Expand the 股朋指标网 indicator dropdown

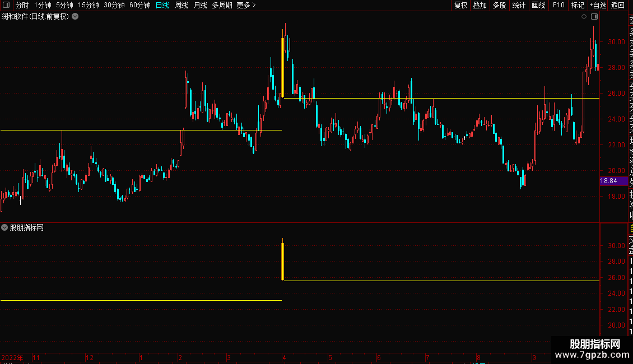coord(4,227)
